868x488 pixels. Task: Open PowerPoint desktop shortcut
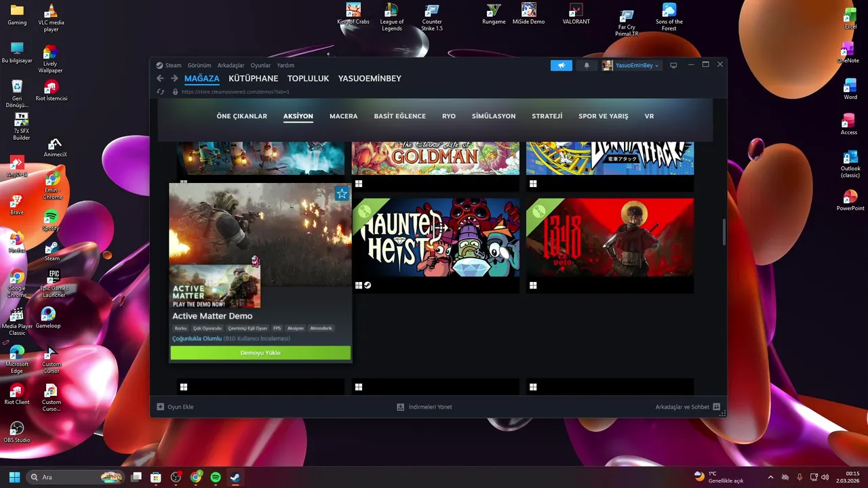850,201
